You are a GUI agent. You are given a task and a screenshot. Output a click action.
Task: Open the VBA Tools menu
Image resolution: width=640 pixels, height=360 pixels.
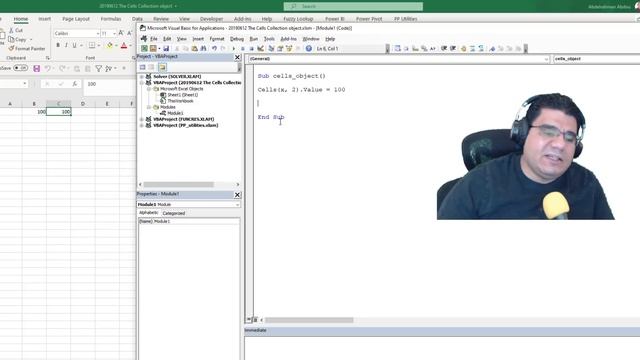tap(269, 39)
